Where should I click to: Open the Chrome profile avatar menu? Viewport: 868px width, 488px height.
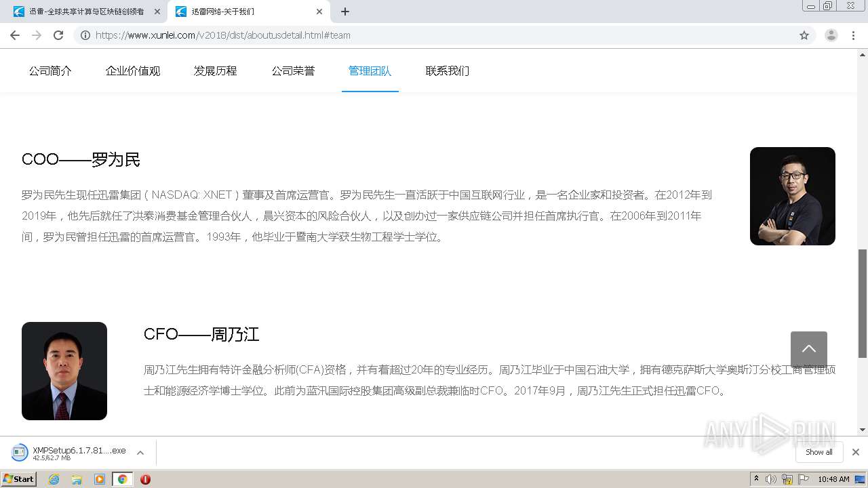click(x=831, y=35)
